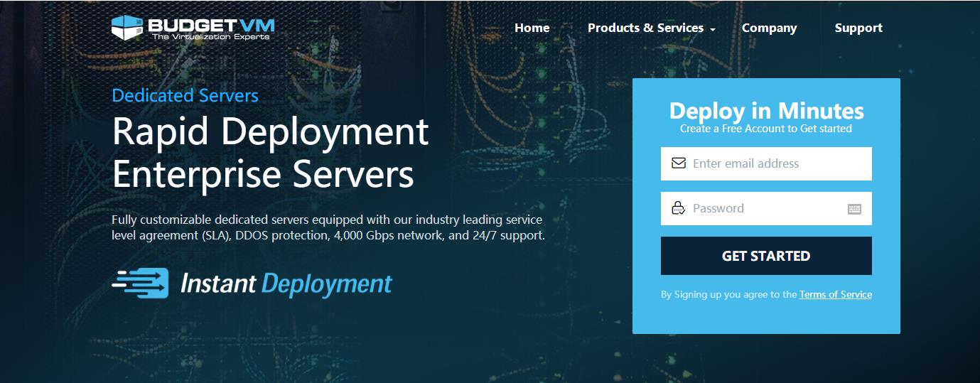The image size is (980, 383).
Task: Expand the Products & Services dropdown arrow
Action: [713, 30]
